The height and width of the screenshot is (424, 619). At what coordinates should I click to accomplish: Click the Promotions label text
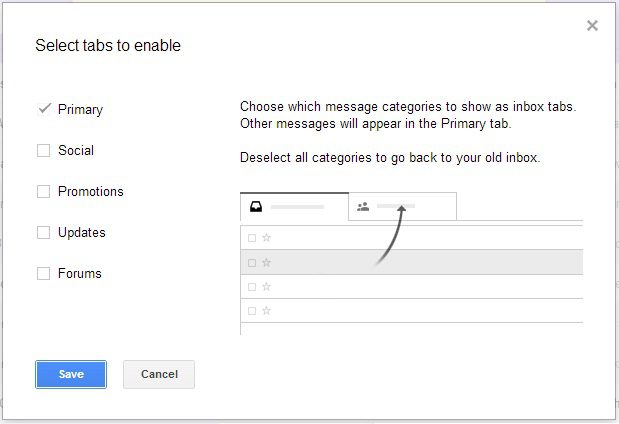pyautogui.click(x=91, y=191)
